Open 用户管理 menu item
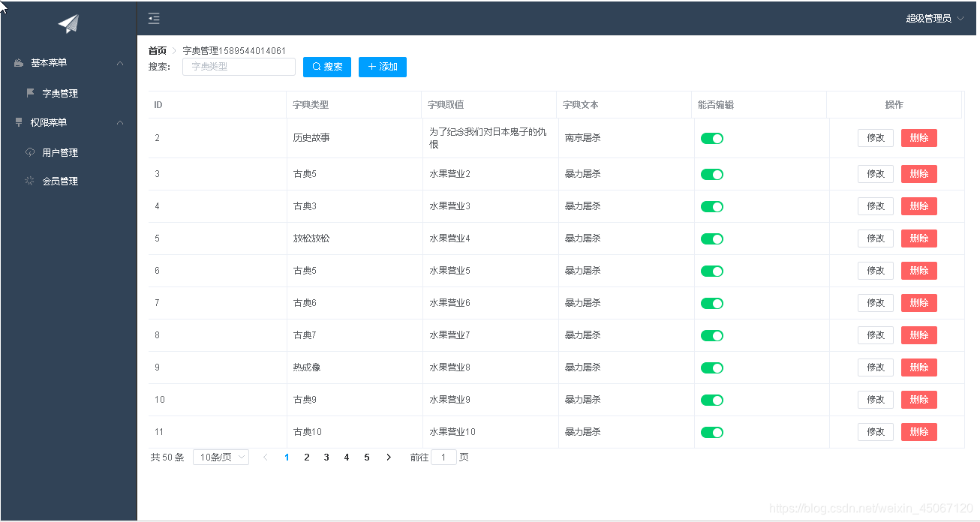Screen dimensions: 980x522 point(68,152)
